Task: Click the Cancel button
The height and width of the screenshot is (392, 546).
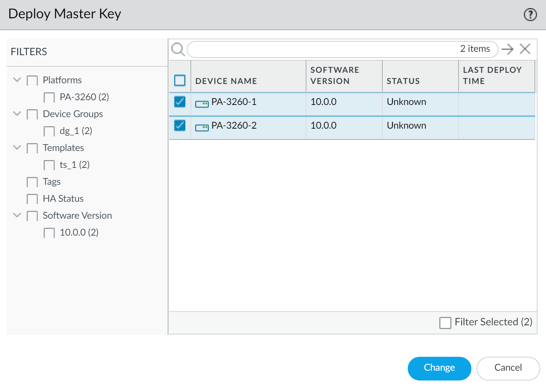Action: [x=508, y=368]
